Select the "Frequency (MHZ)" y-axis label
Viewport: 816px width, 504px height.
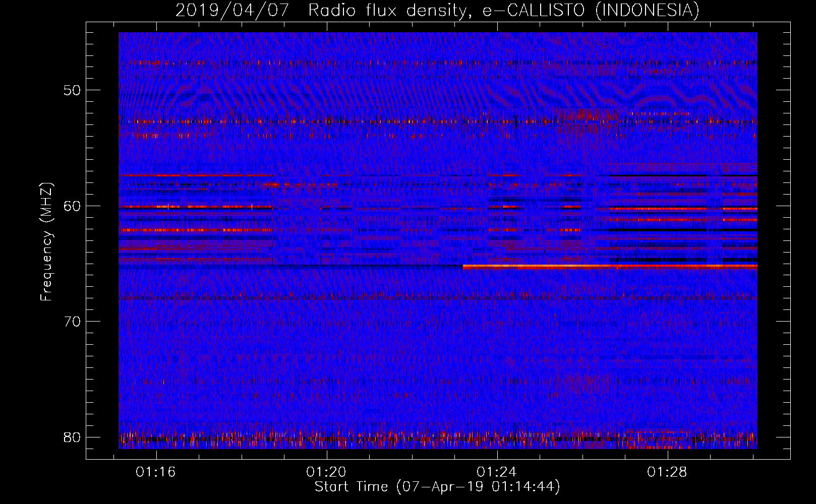tap(46, 242)
